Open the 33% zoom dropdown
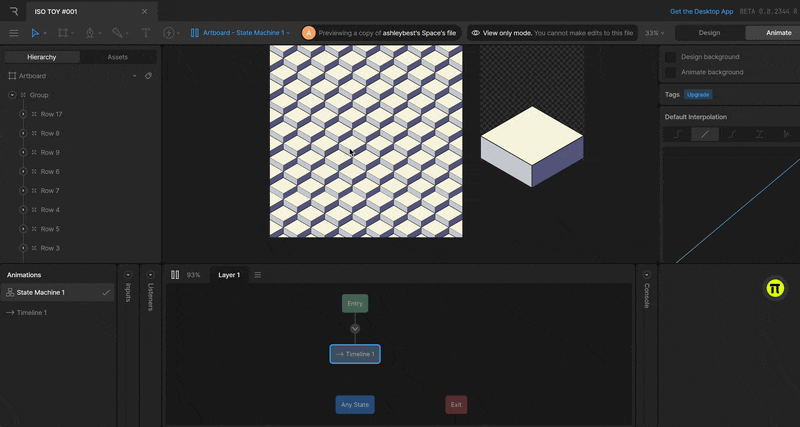 (x=655, y=33)
